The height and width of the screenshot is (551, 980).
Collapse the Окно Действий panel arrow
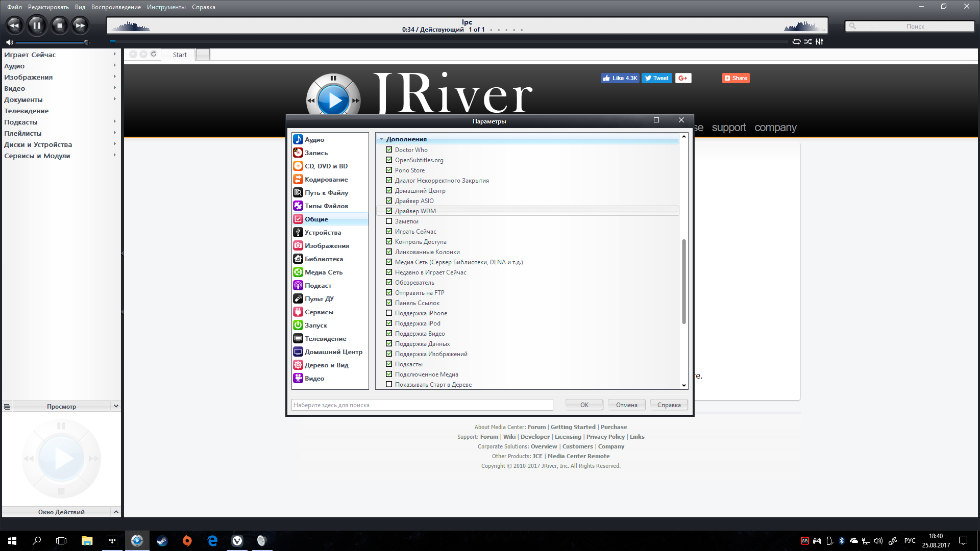pos(116,512)
